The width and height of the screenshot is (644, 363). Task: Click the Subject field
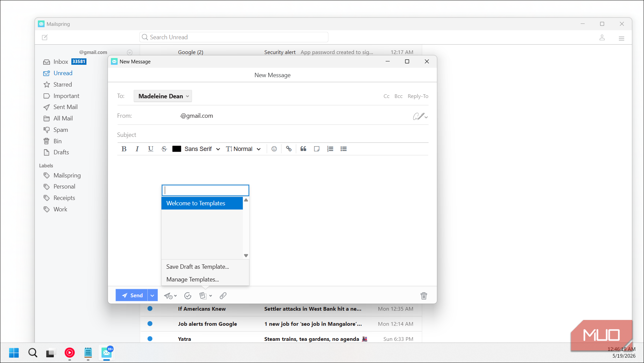272,135
